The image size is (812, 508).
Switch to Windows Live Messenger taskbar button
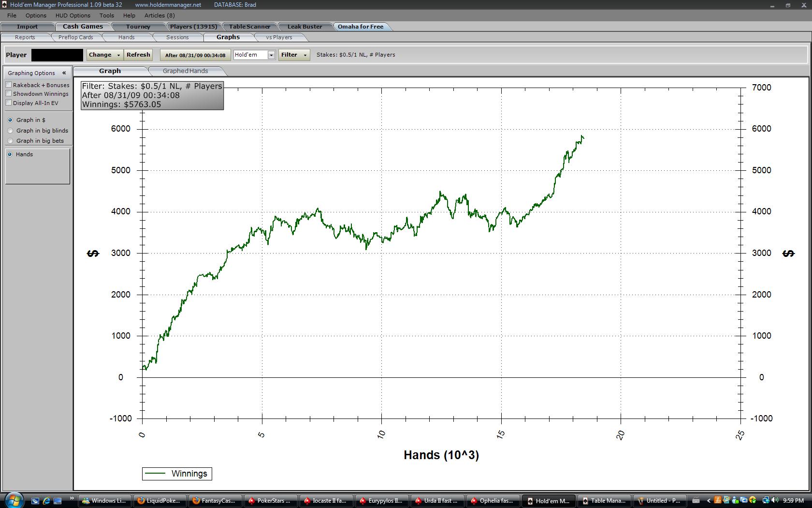coord(104,501)
